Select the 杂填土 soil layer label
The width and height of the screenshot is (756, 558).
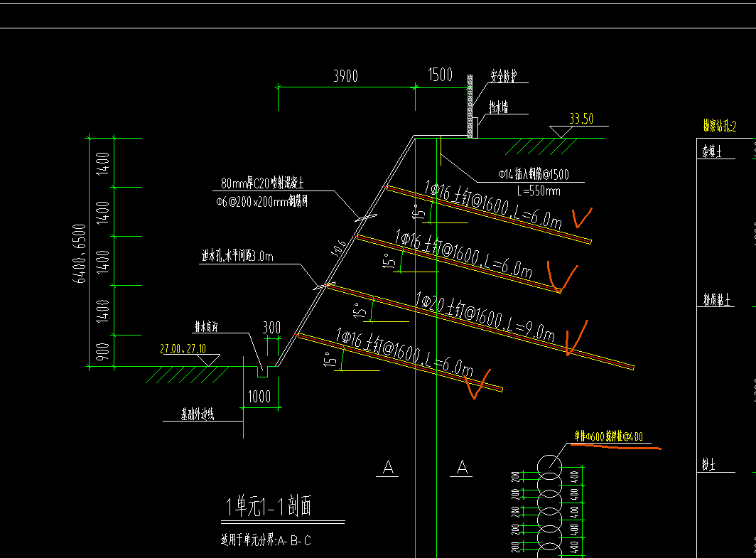(x=712, y=152)
